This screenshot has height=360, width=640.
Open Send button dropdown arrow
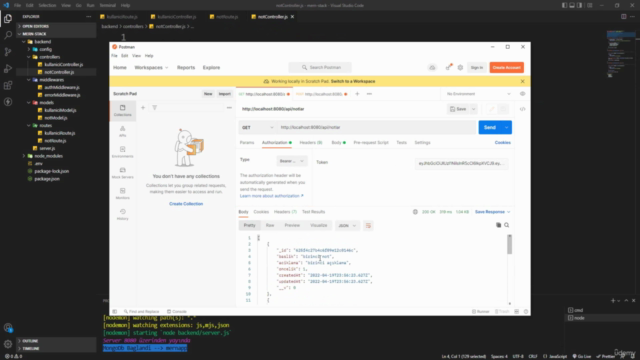507,127
